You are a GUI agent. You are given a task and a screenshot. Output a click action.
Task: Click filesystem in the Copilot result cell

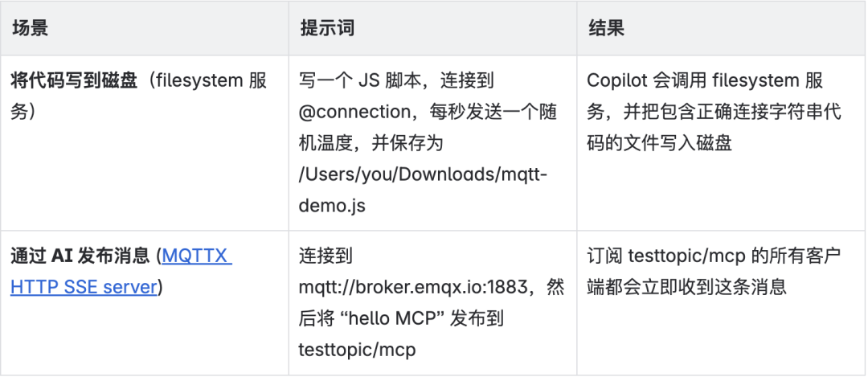pyautogui.click(x=755, y=80)
